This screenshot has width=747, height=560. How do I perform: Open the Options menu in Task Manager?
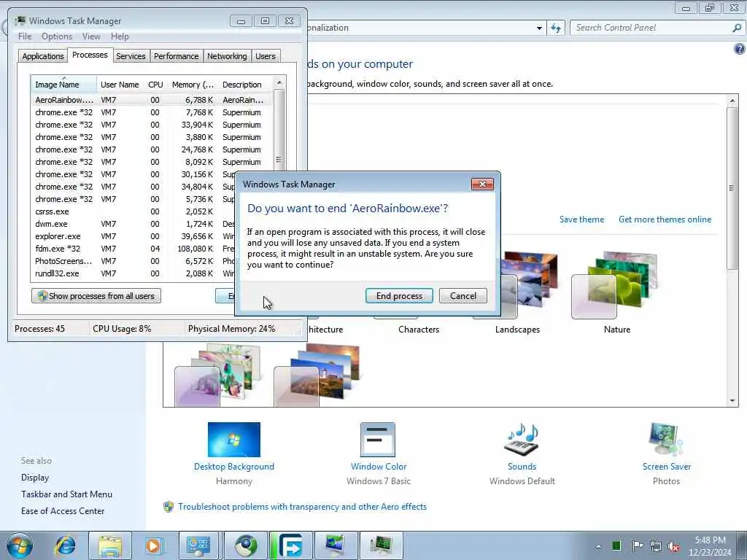(x=57, y=36)
